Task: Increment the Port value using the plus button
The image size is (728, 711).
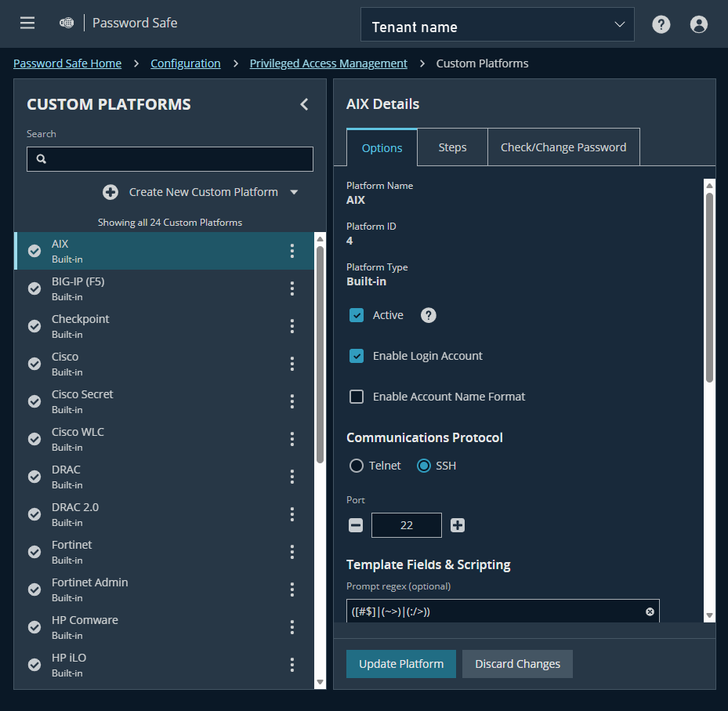Action: click(x=457, y=525)
